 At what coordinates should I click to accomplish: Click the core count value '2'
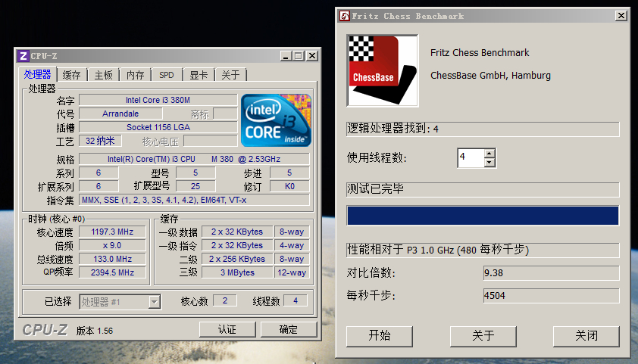[225, 300]
